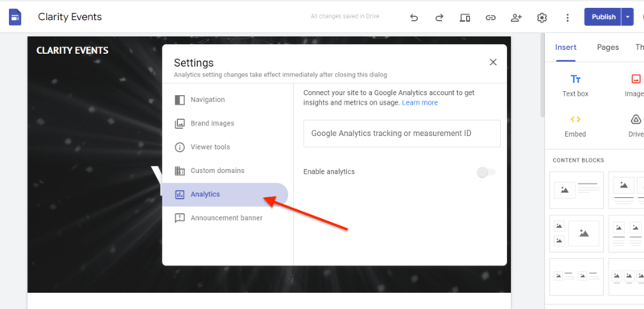Focus the Google Analytics measurement ID field
This screenshot has height=309, width=644.
(x=402, y=134)
